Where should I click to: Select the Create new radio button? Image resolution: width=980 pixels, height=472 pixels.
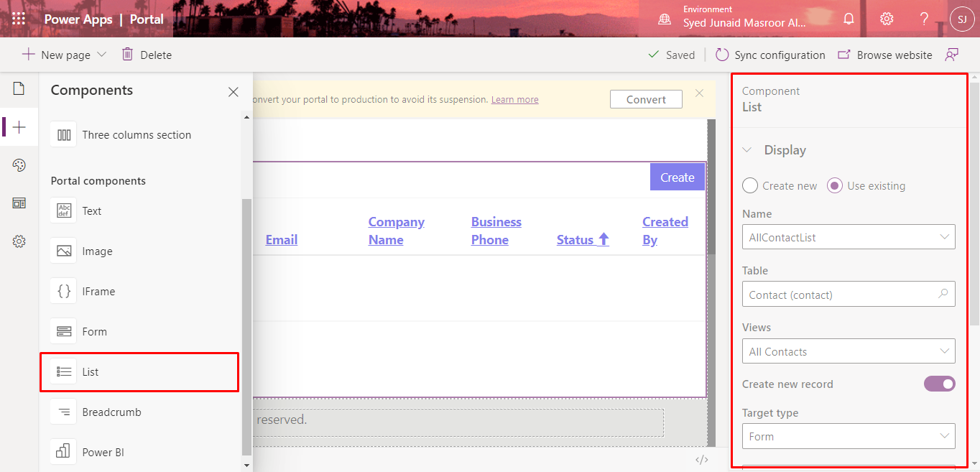pos(749,185)
